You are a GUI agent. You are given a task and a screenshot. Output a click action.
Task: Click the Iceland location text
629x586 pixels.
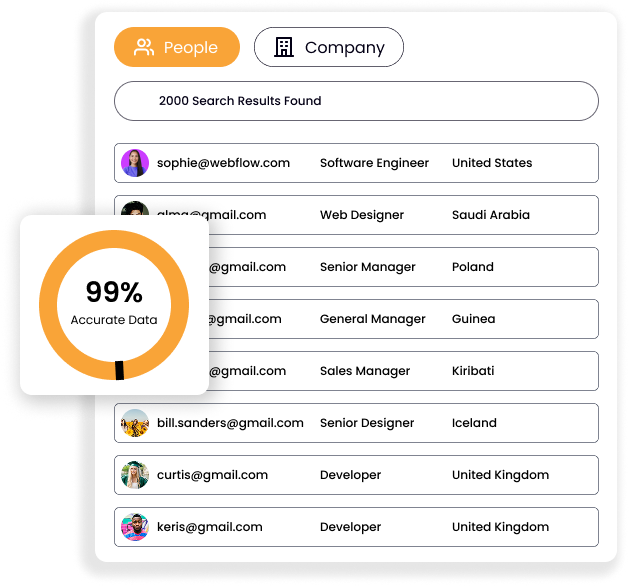[474, 423]
